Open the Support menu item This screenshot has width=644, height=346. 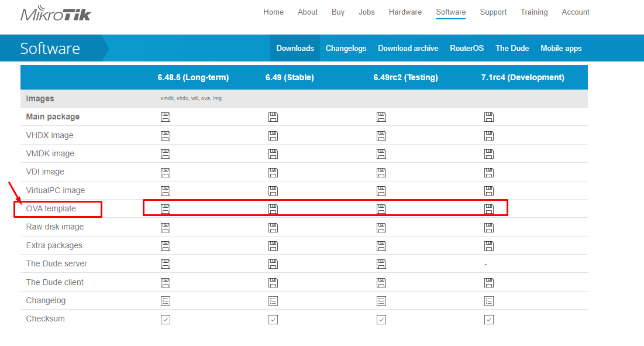pos(493,12)
